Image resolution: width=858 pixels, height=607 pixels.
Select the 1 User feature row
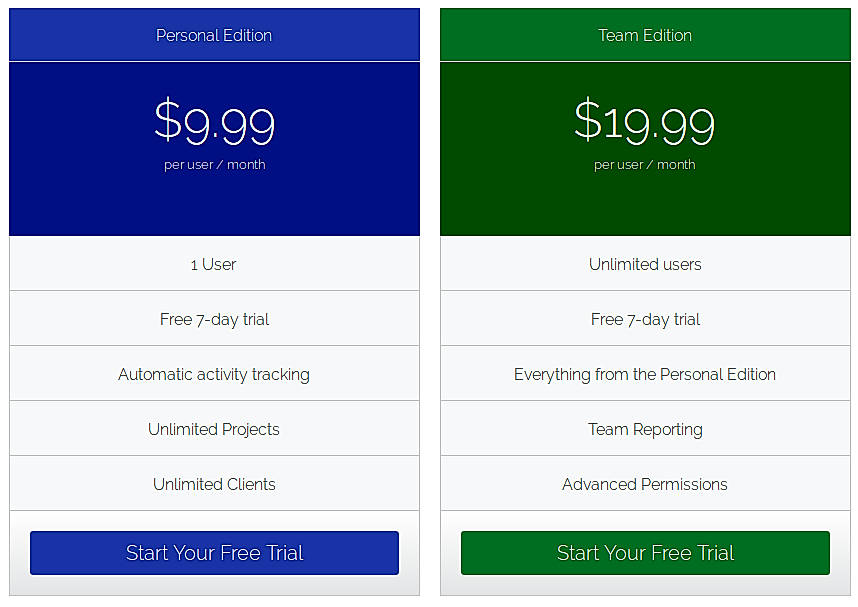click(214, 264)
